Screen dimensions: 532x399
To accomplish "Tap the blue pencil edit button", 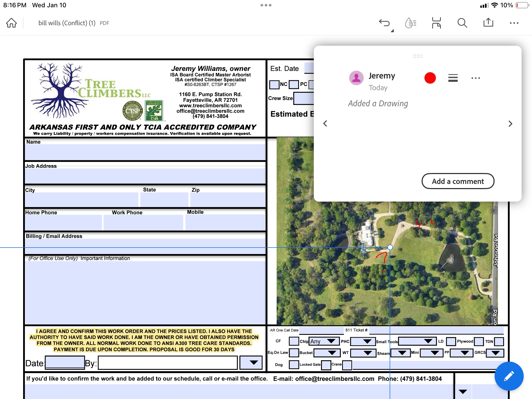I will click(x=509, y=376).
